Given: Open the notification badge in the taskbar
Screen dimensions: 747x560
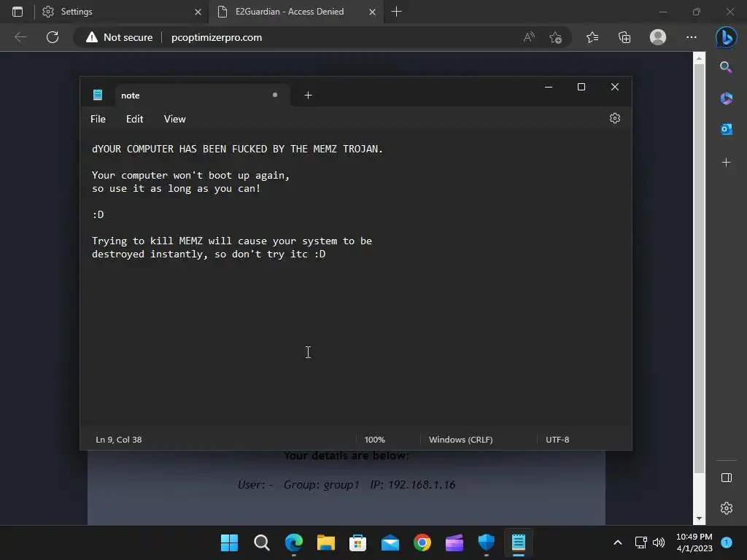Looking at the screenshot, I should [x=726, y=542].
